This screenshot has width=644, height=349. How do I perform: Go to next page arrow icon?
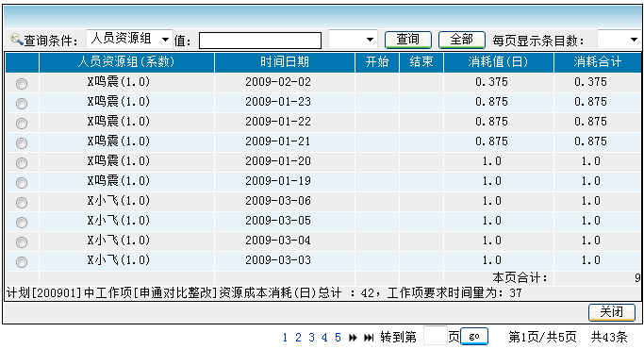pyautogui.click(x=353, y=338)
